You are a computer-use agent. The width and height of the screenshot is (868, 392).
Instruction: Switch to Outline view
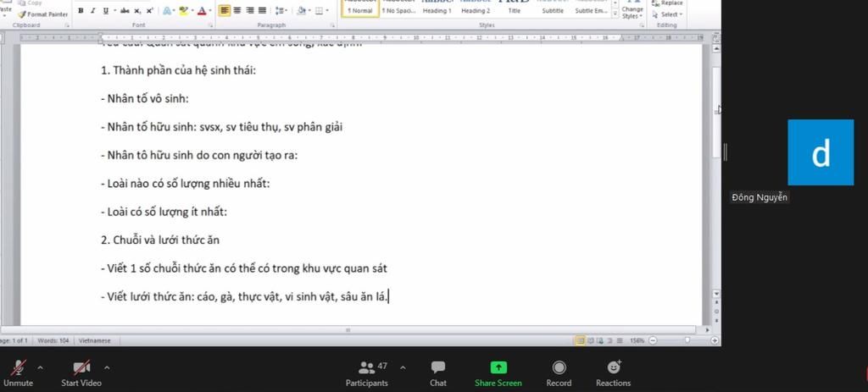610,340
